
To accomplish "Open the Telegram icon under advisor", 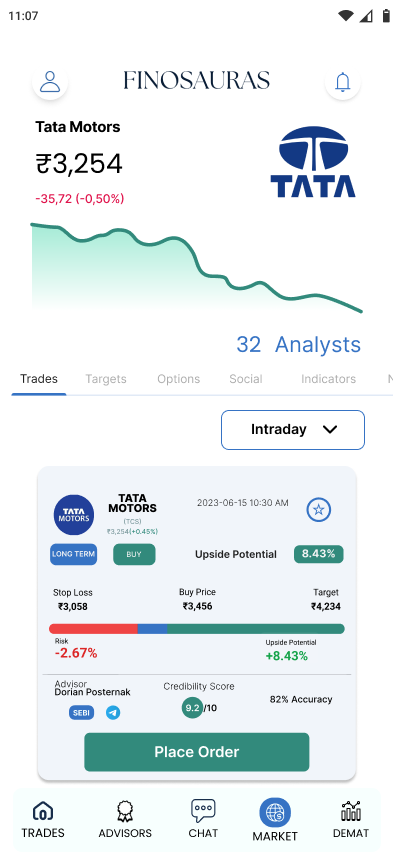I will 113,712.
